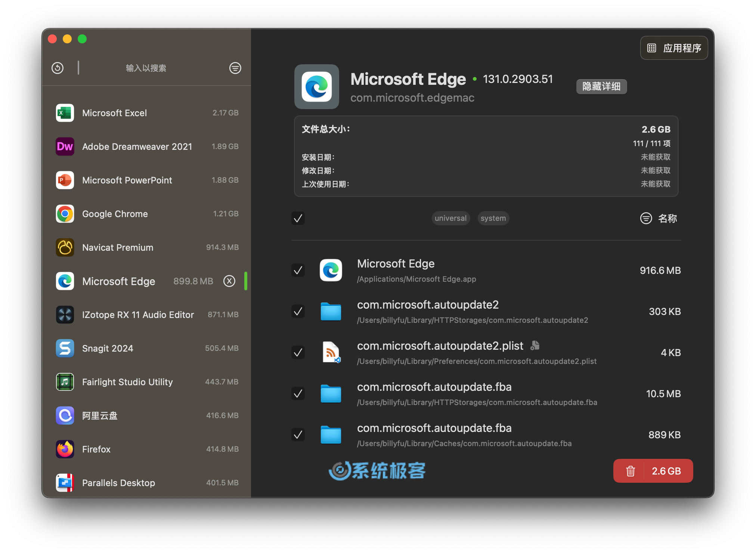
Task: Uncheck HTTPStorages com.microsoft.autoupdate2 checkbox
Action: 298,311
